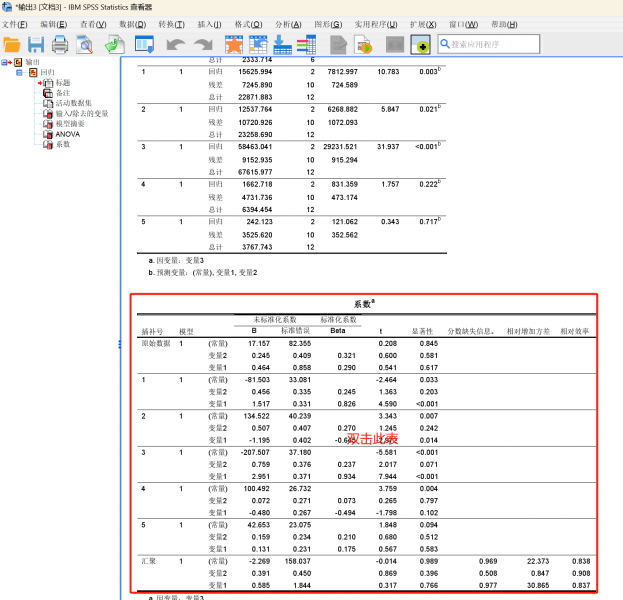Click the orange star Go to Data icon
Image resolution: width=623 pixels, height=600 pixels.
234,45
